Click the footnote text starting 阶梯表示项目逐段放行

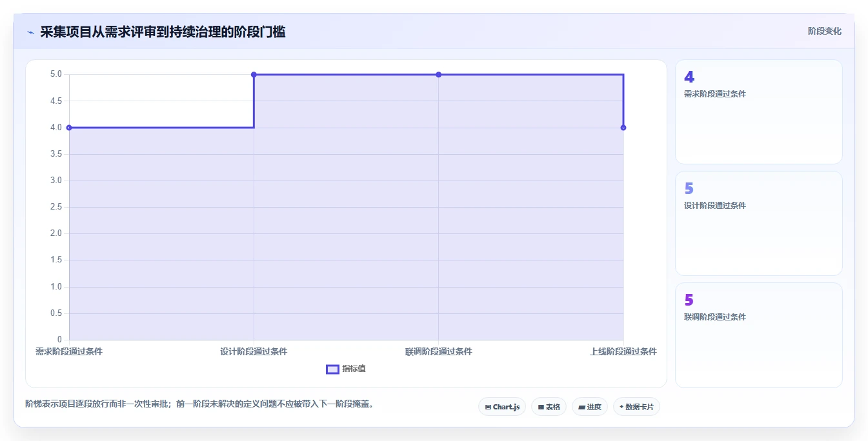[199, 404]
